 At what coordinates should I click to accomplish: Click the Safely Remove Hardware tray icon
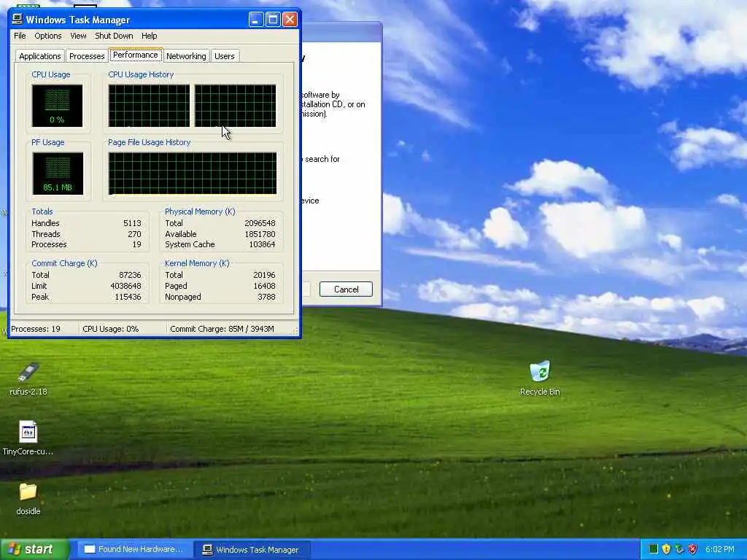pos(679,549)
